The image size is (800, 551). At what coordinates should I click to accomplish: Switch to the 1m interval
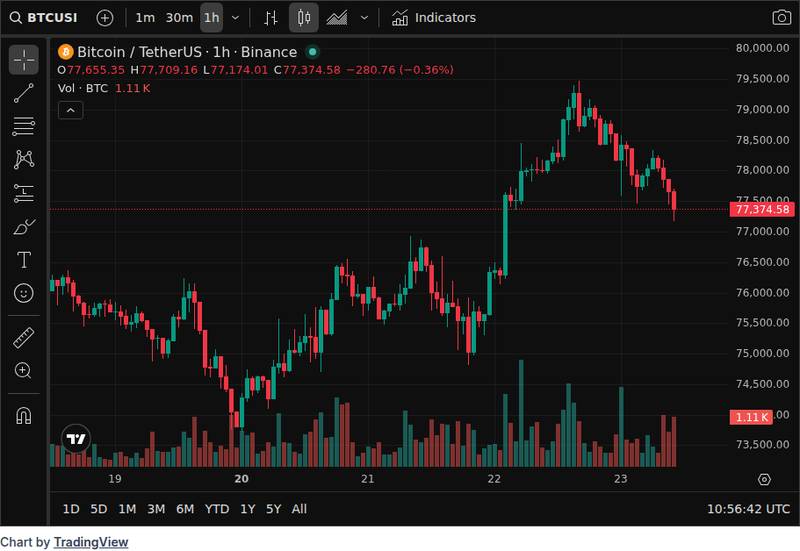coord(145,18)
